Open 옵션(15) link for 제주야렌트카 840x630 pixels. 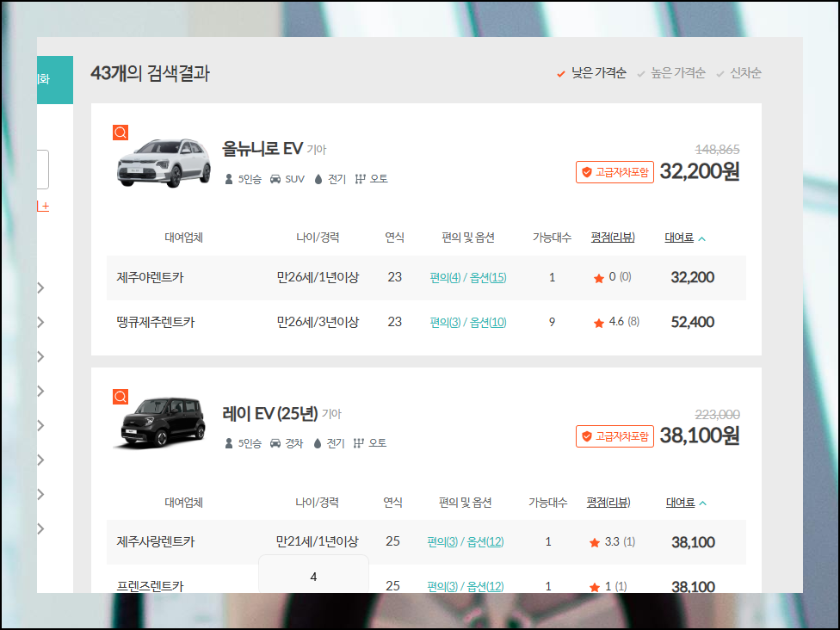click(488, 277)
